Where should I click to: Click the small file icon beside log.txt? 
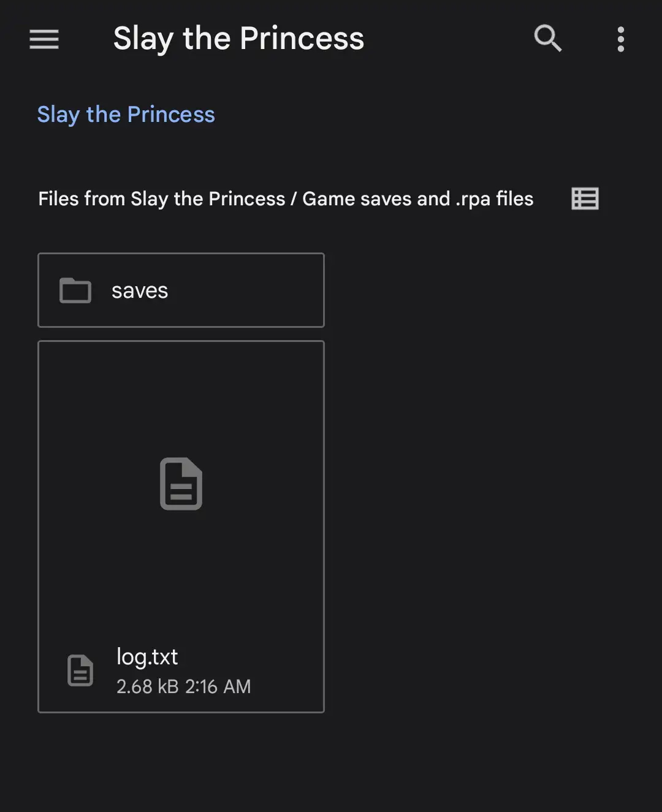[80, 670]
